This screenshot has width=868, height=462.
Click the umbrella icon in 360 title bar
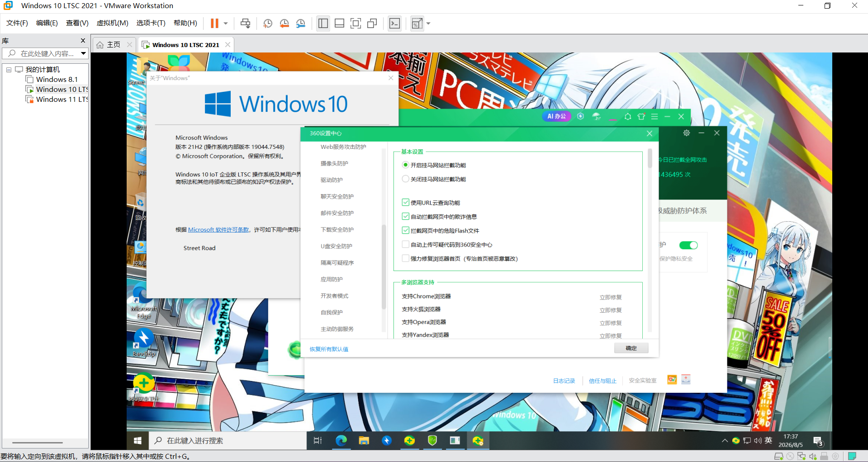(597, 116)
